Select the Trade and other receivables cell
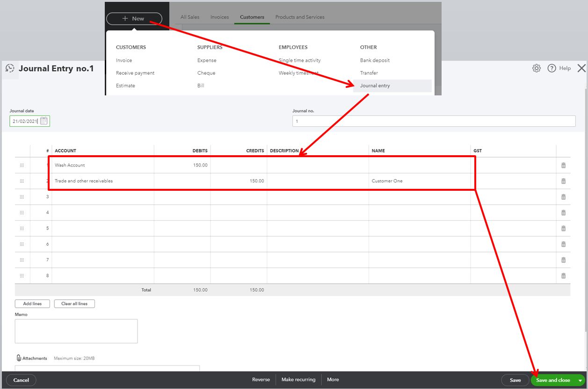The width and height of the screenshot is (588, 389). point(103,181)
